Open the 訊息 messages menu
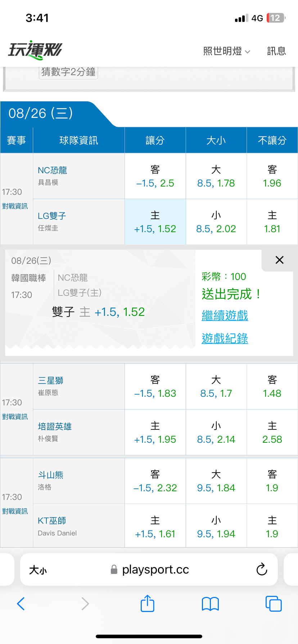The height and width of the screenshot is (644, 298). point(276,51)
